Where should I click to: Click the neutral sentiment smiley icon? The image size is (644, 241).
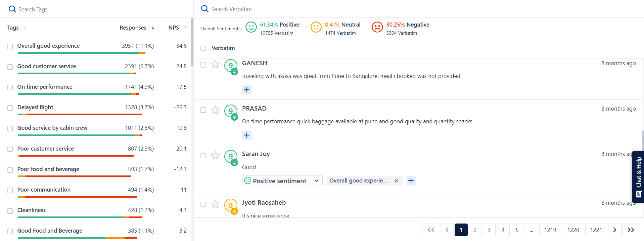316,27
